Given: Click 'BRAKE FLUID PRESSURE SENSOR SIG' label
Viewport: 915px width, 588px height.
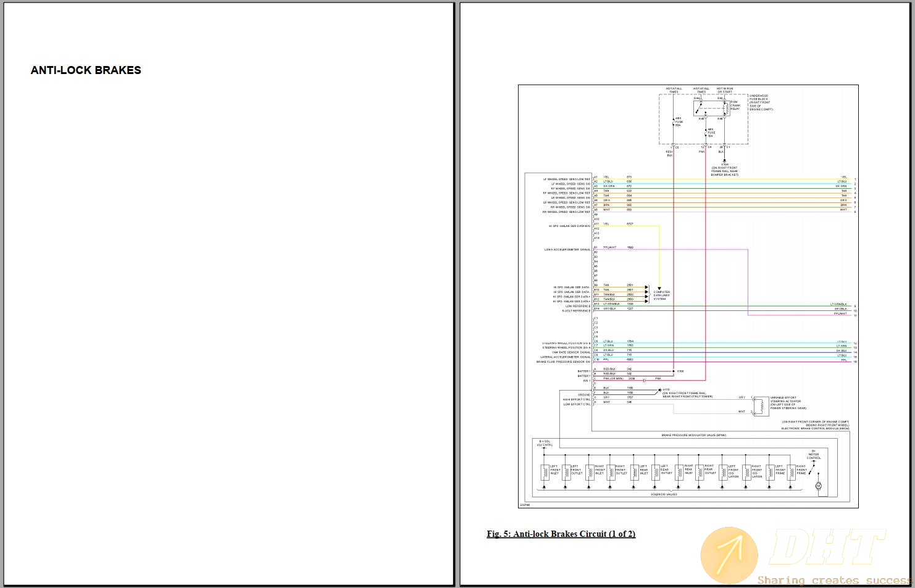Looking at the screenshot, I should coord(564,362).
